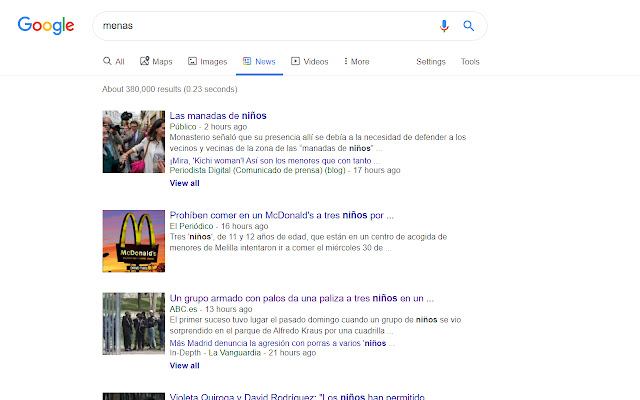The image size is (640, 400).
Task: Click the ABC.es police group thumbnail
Action: point(134,324)
